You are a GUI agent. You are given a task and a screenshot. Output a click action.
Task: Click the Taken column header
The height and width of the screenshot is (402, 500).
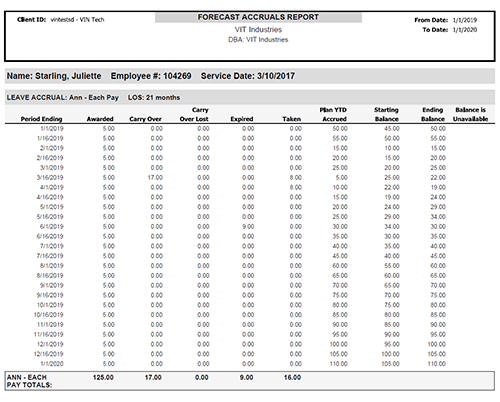pyautogui.click(x=291, y=119)
